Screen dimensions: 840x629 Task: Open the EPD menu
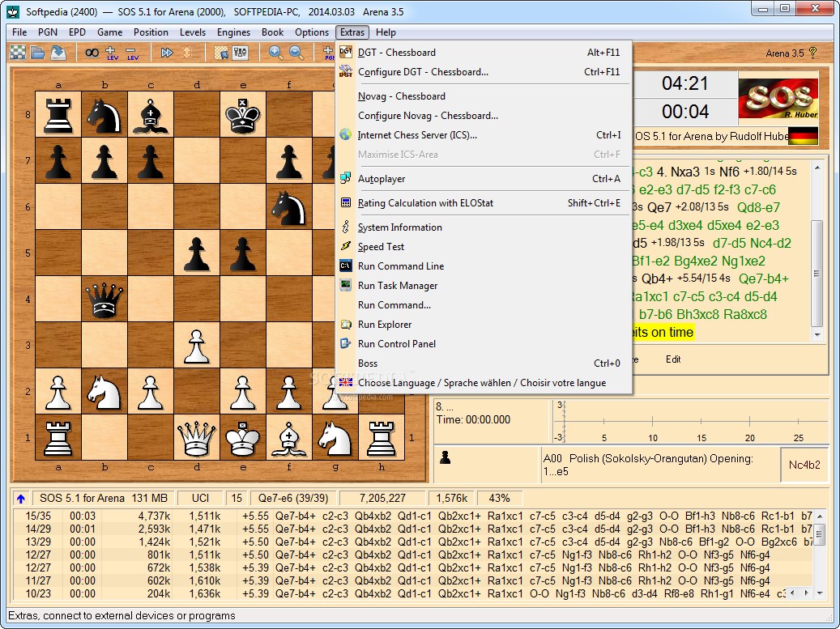77,32
